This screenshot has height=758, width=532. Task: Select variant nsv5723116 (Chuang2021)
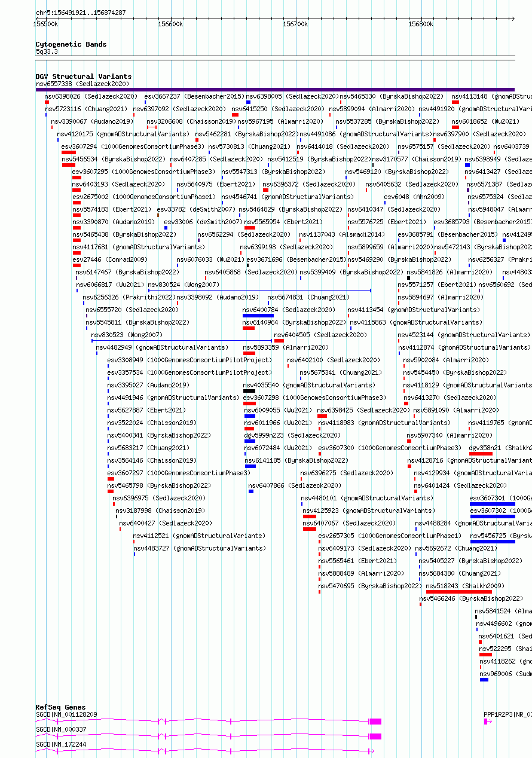(x=86, y=109)
